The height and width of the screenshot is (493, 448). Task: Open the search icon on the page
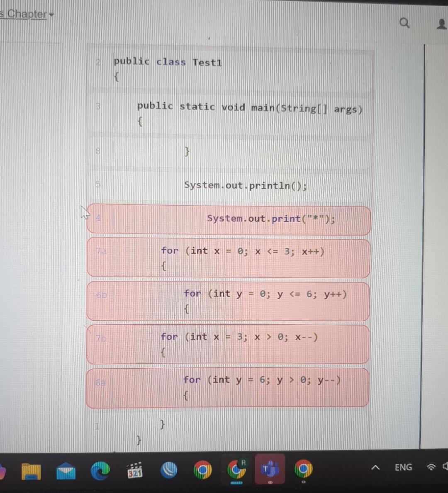tap(404, 24)
